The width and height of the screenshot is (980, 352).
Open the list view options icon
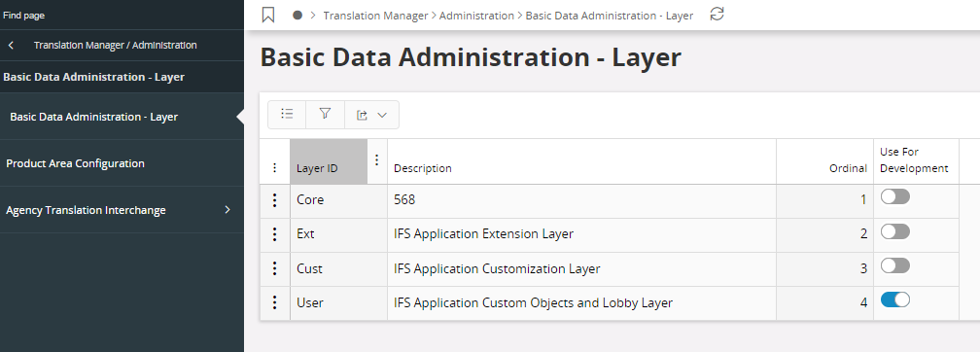[287, 114]
